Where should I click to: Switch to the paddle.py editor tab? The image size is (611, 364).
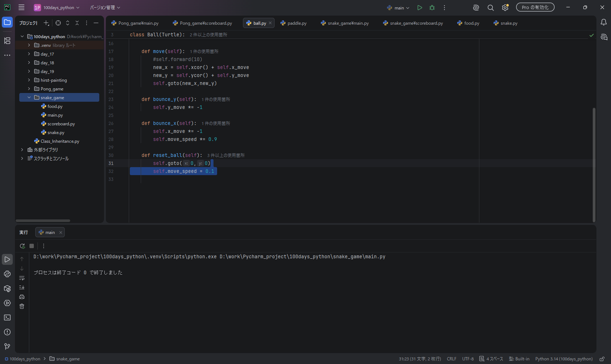(x=293, y=23)
